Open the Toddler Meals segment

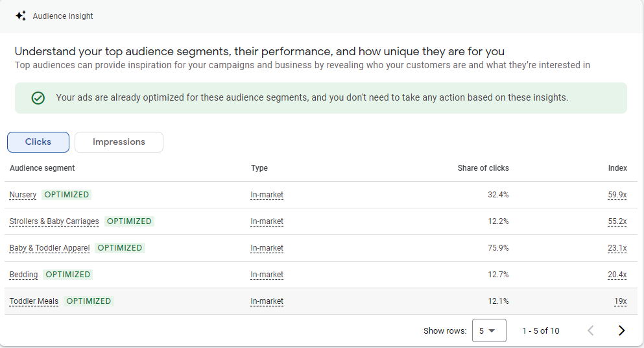[34, 301]
